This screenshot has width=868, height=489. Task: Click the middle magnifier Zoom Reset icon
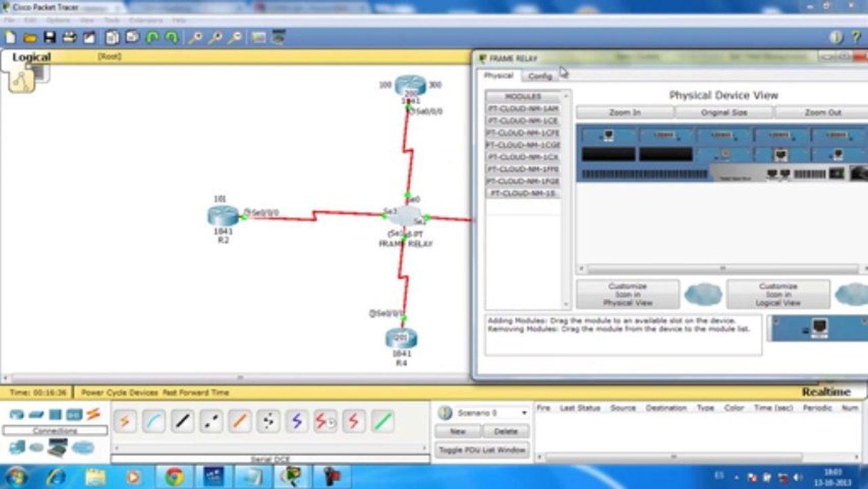(x=215, y=37)
